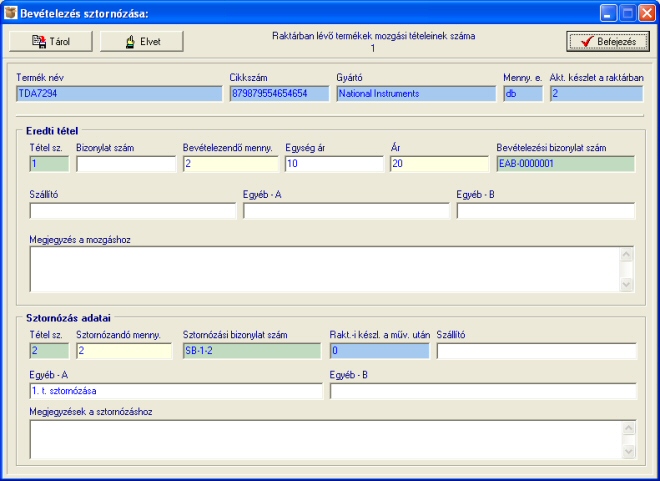This screenshot has width=660, height=481.
Task: Minimize the Bevételezés sztornózása window
Action: click(608, 13)
